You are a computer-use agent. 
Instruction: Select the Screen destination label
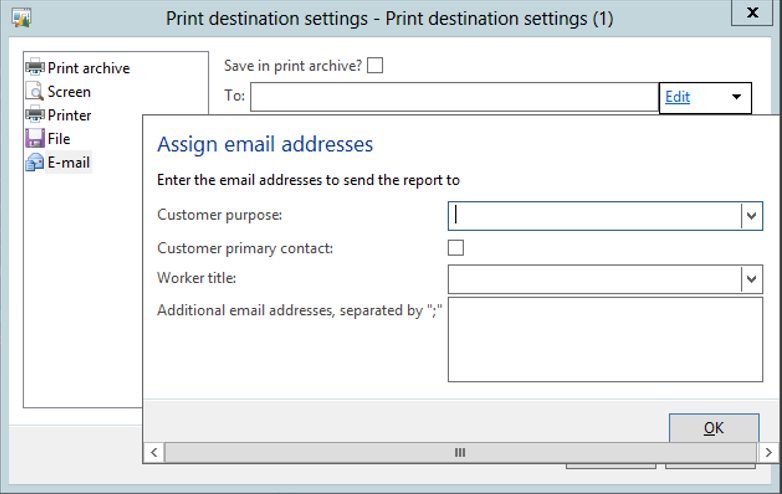point(69,91)
